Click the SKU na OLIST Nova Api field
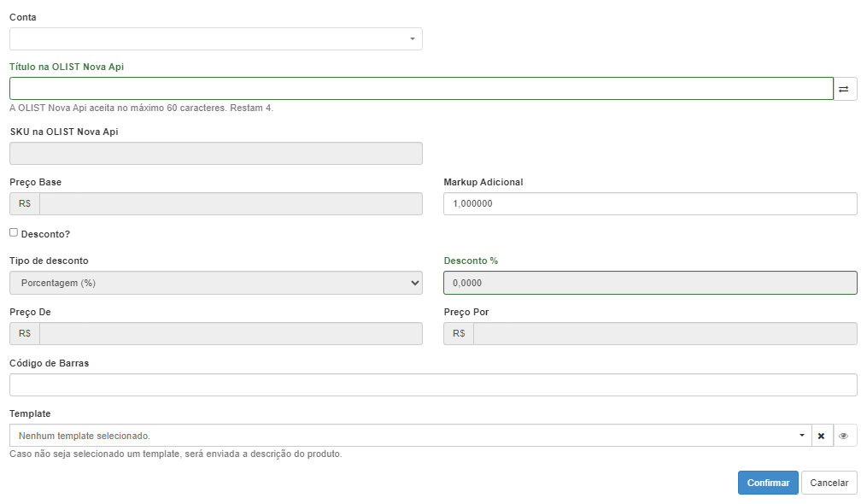This screenshot has width=867, height=504. 215,153
